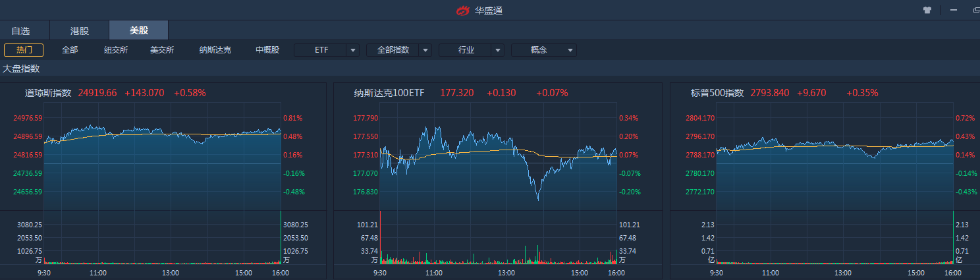The width and height of the screenshot is (980, 280).
Task: Click the 0.81% axis label
Action: coord(294,119)
